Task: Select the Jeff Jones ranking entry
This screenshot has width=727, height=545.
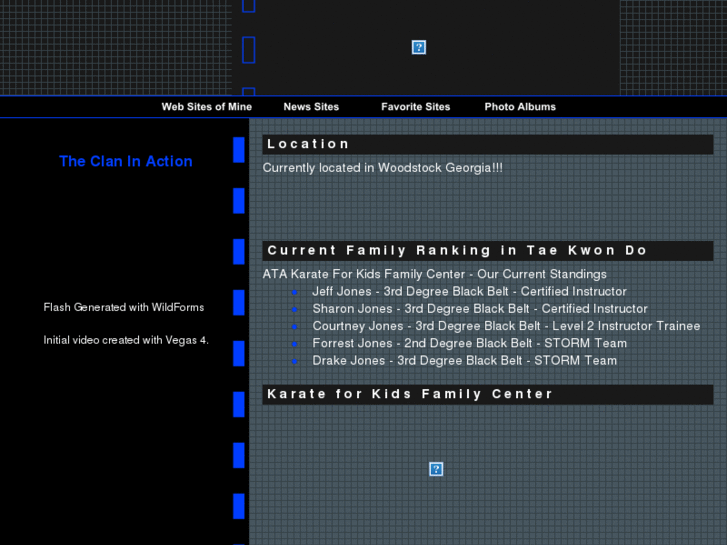Action: pyautogui.click(x=469, y=291)
